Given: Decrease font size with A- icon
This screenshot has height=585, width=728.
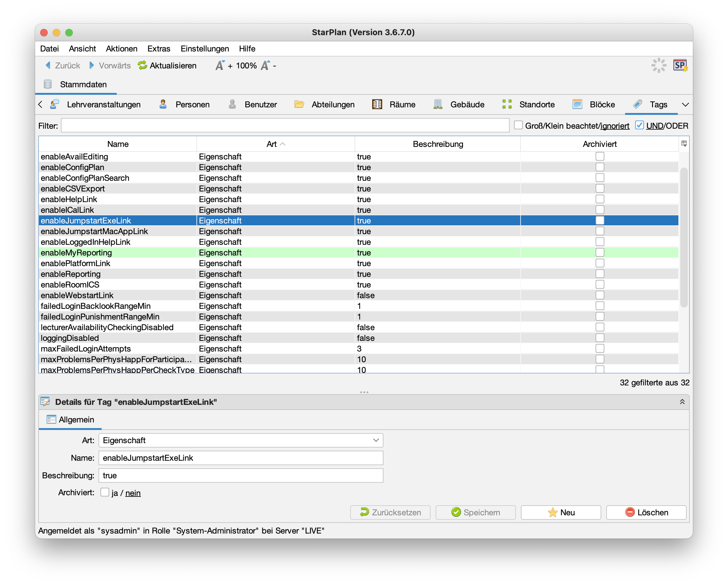Looking at the screenshot, I should click(266, 65).
